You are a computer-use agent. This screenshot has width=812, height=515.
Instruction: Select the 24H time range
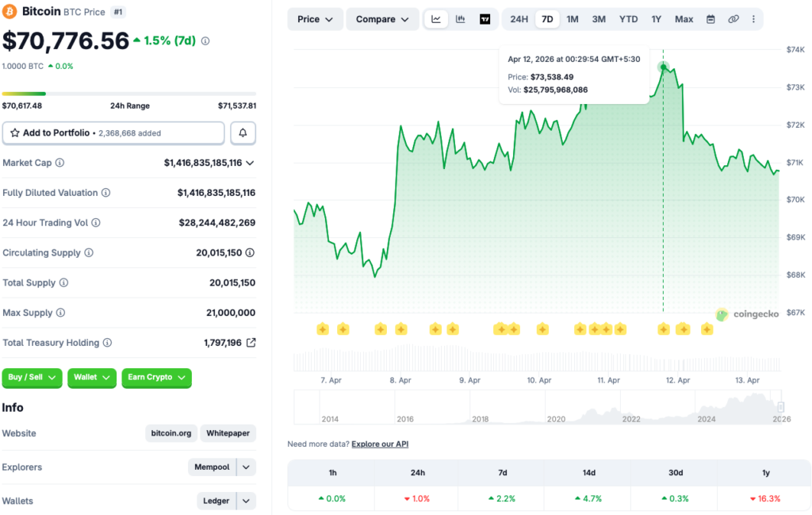(x=519, y=19)
